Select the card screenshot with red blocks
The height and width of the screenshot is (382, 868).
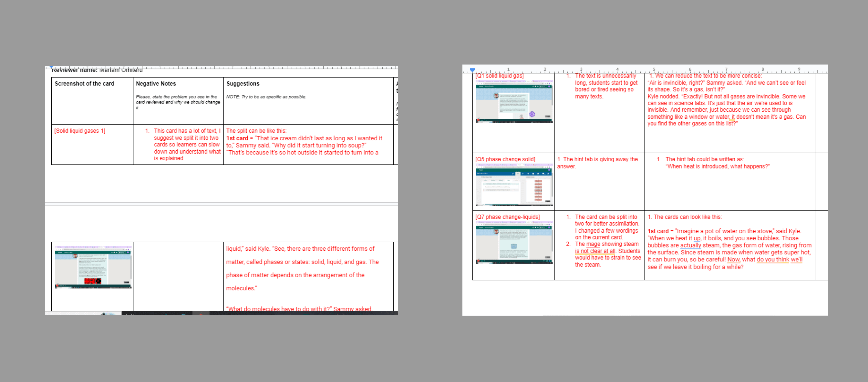tap(93, 267)
